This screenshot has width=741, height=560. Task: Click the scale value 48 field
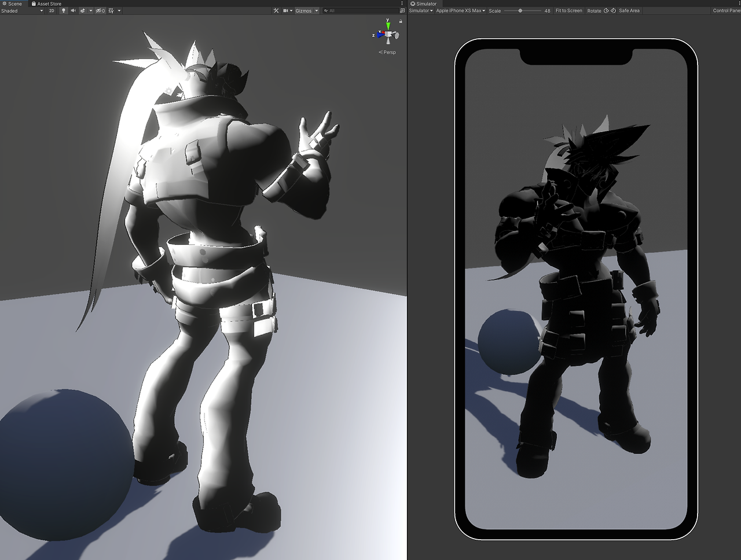point(547,11)
